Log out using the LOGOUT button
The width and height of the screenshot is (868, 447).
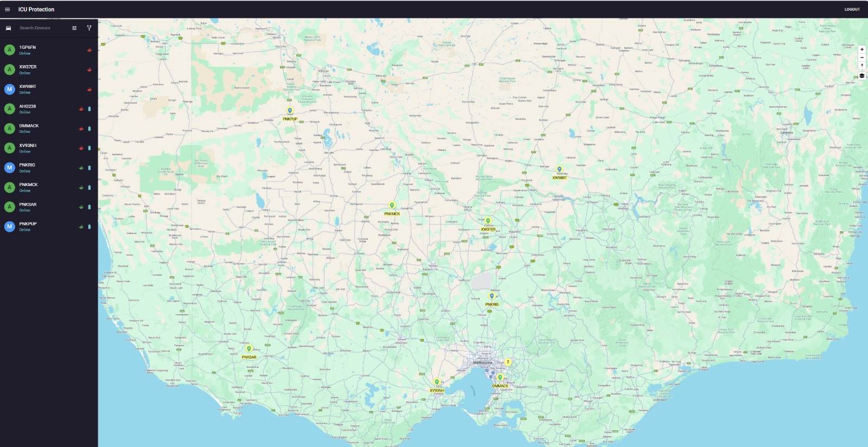pos(852,9)
